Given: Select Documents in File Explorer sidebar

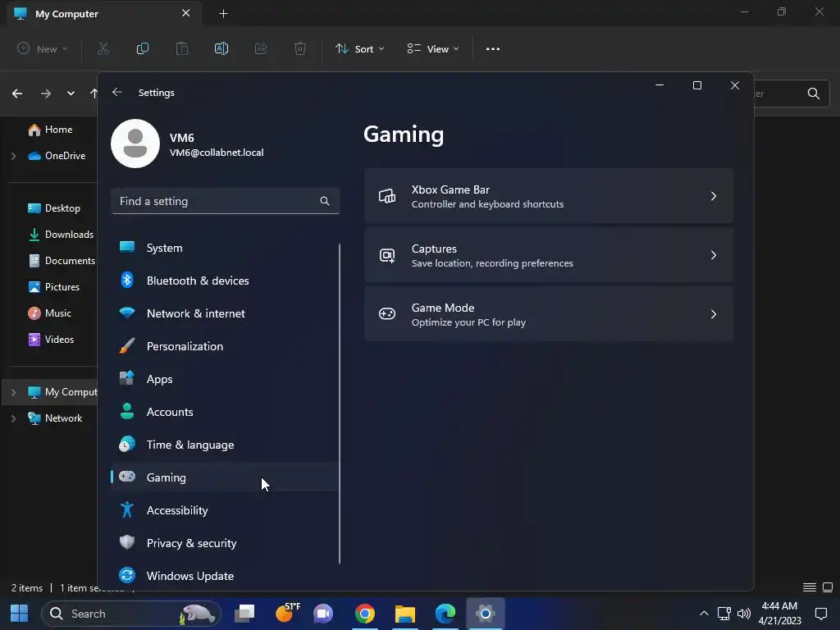Looking at the screenshot, I should pyautogui.click(x=62, y=261).
